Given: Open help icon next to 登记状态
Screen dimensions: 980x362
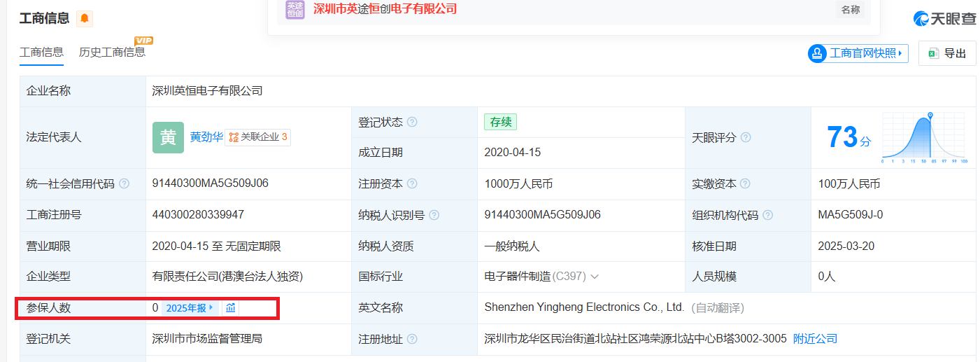Looking at the screenshot, I should (x=412, y=122).
